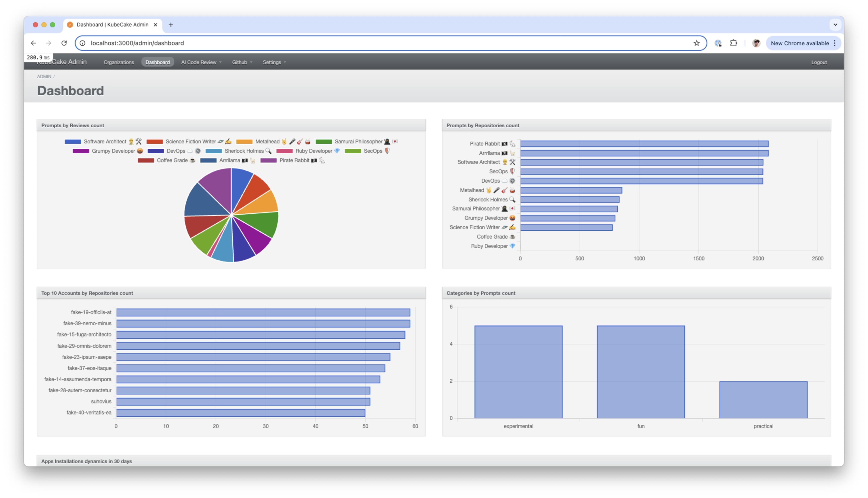This screenshot has width=868, height=498.
Task: Hide Pirate Rabbit slice via legend
Action: [294, 160]
